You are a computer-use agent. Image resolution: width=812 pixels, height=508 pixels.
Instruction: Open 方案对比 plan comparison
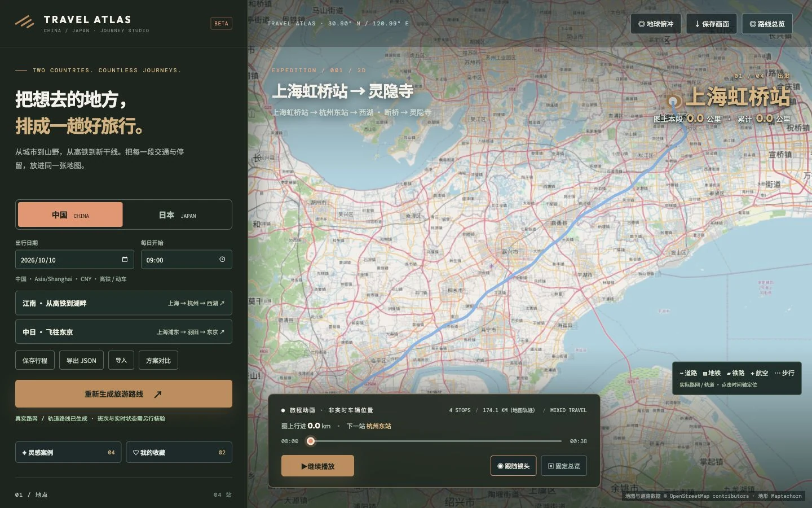click(158, 360)
